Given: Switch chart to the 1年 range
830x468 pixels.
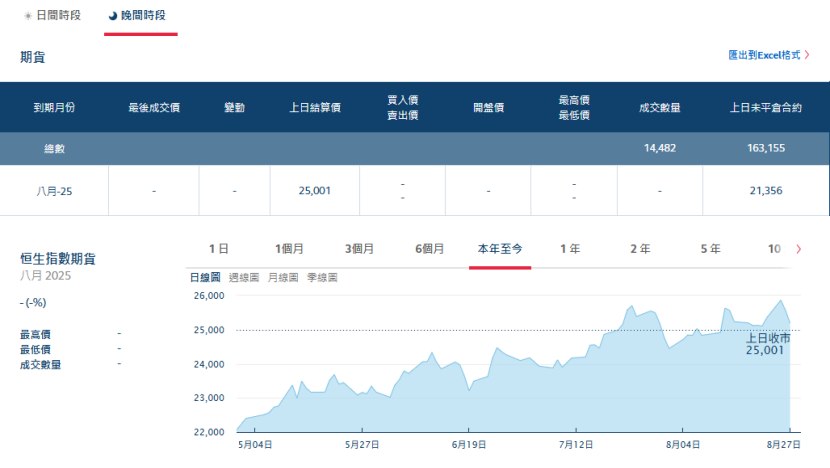Looking at the screenshot, I should tap(570, 249).
